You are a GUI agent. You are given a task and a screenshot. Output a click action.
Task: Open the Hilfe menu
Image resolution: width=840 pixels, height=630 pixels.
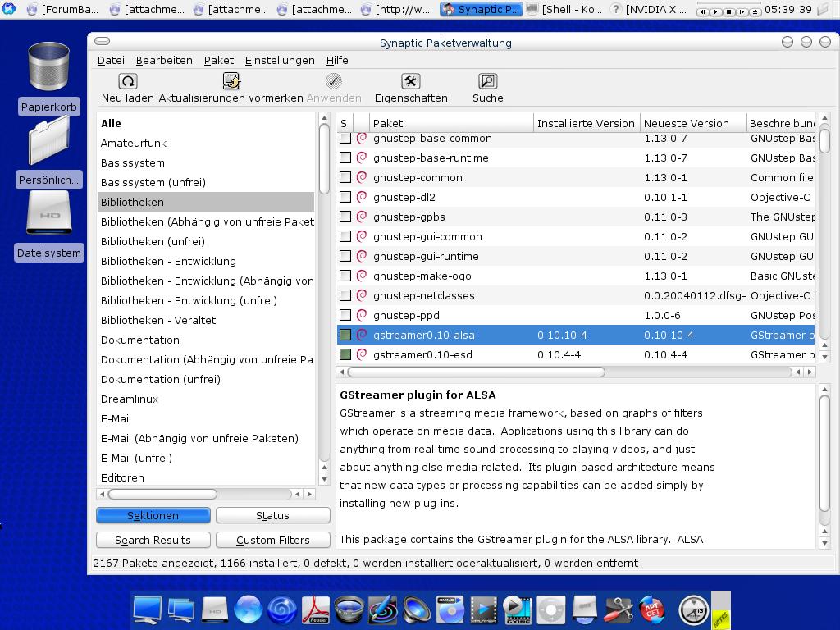coord(337,61)
